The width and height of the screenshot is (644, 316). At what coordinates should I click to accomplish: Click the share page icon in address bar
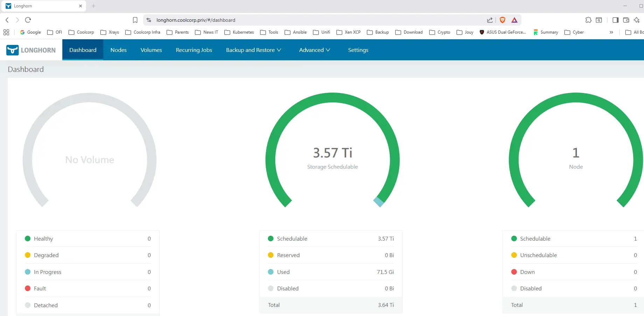click(490, 20)
